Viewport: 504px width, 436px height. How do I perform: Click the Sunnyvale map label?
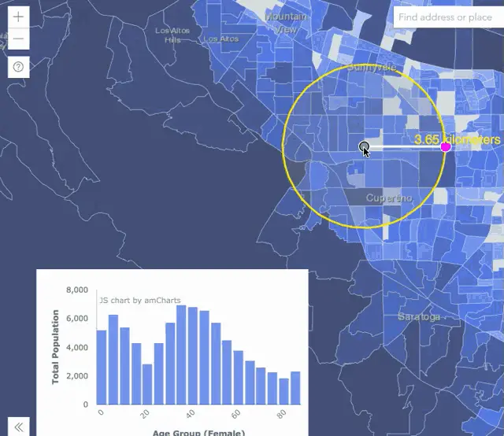pos(372,68)
